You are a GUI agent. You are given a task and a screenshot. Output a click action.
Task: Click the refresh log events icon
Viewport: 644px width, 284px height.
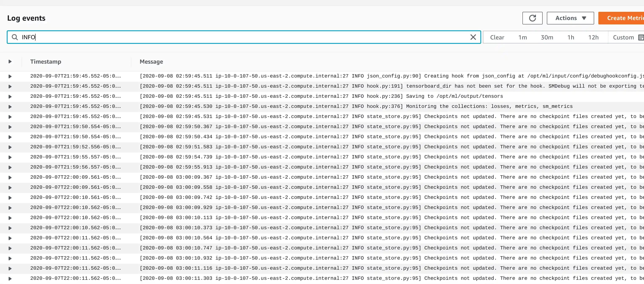click(x=532, y=18)
